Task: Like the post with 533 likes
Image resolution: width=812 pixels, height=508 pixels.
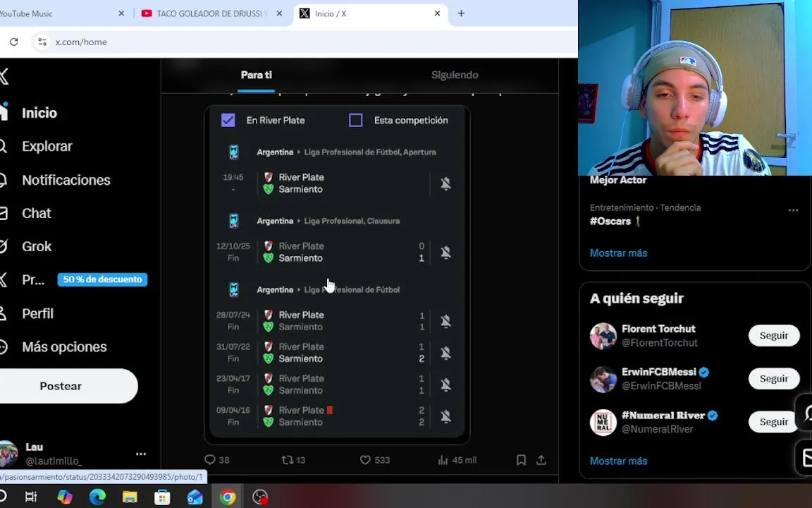Action: pyautogui.click(x=365, y=460)
